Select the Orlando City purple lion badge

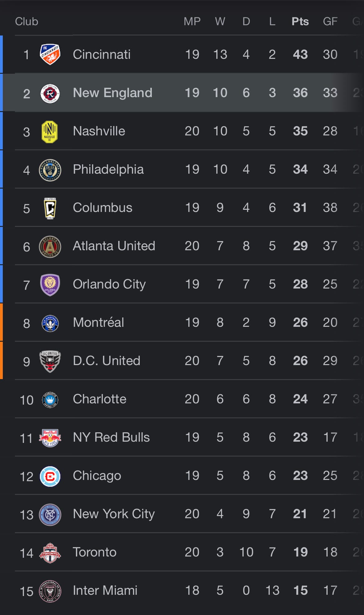pos(50,285)
